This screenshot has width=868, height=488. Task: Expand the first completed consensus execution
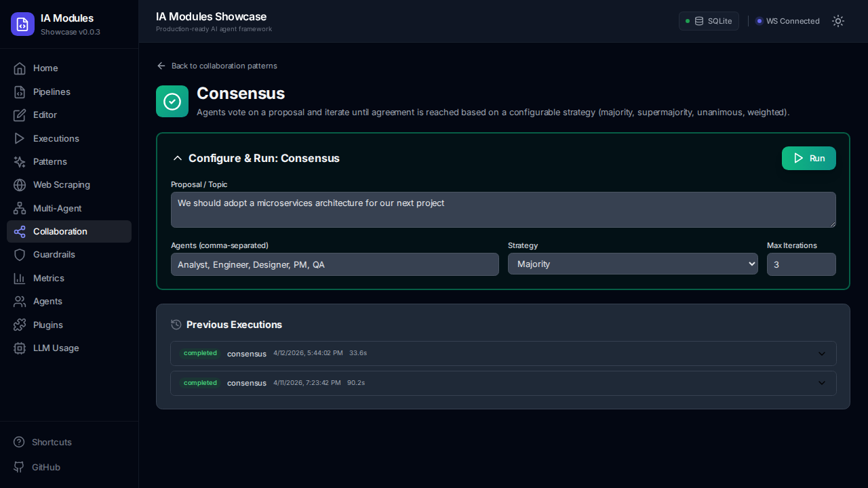pos(822,353)
